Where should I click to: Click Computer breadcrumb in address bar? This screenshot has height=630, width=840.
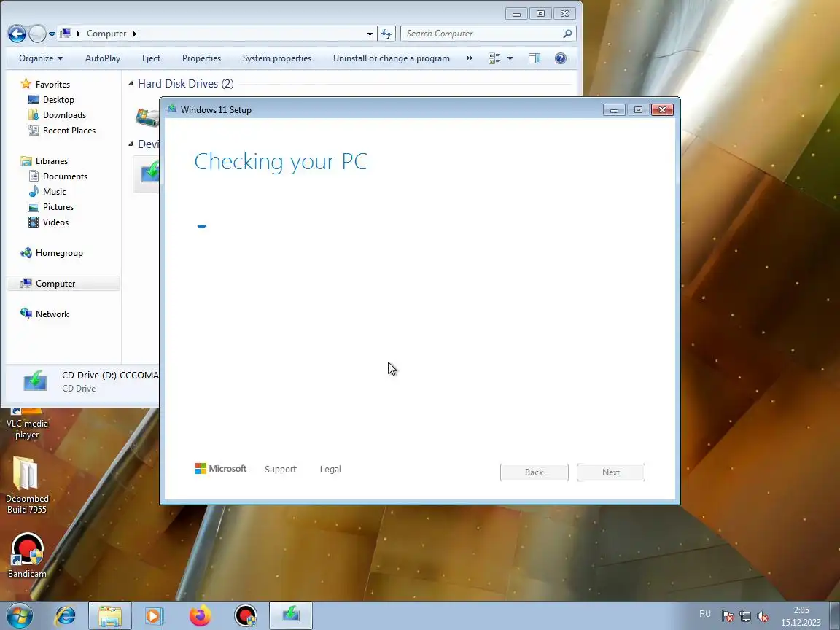tap(106, 34)
